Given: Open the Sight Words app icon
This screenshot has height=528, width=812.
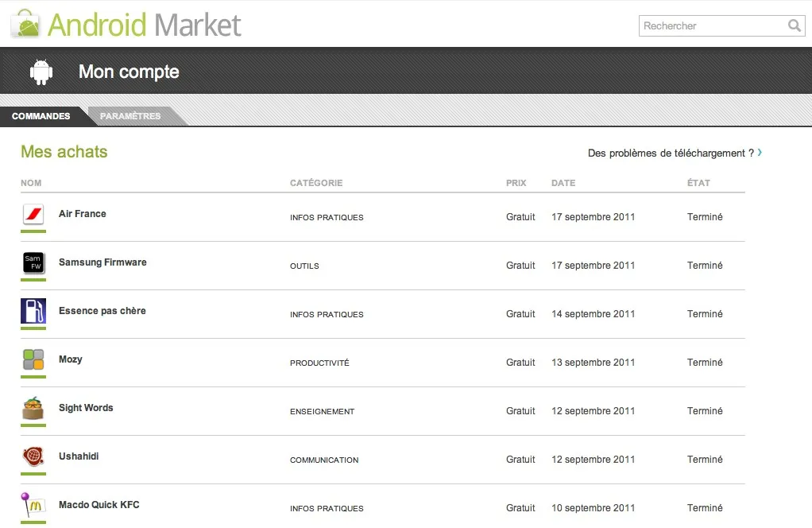Looking at the screenshot, I should tap(33, 408).
